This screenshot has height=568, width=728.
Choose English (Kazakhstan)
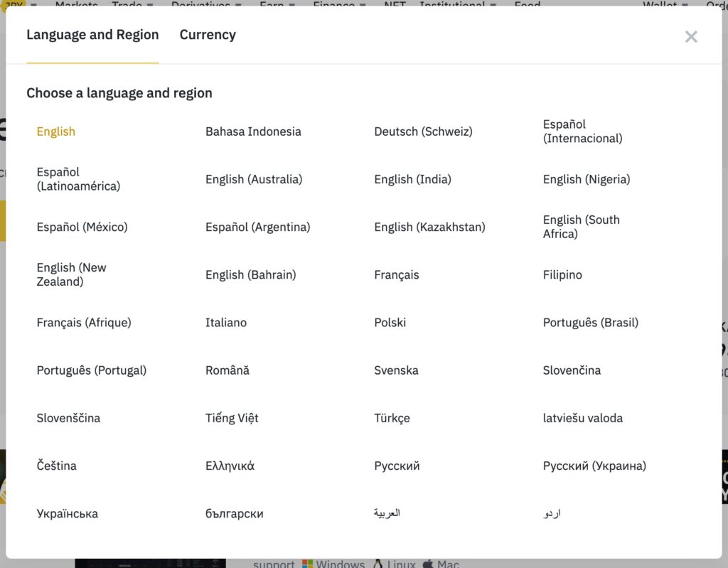click(x=429, y=227)
